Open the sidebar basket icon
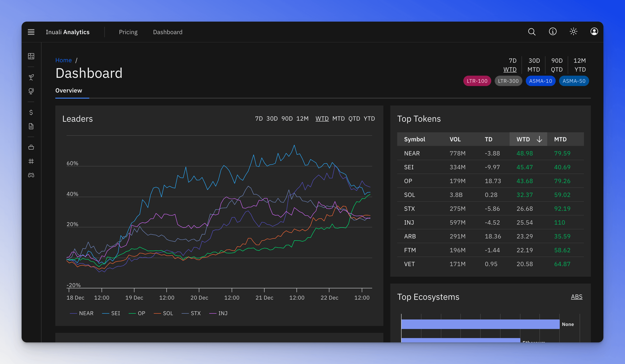This screenshot has width=625, height=364. [31, 147]
